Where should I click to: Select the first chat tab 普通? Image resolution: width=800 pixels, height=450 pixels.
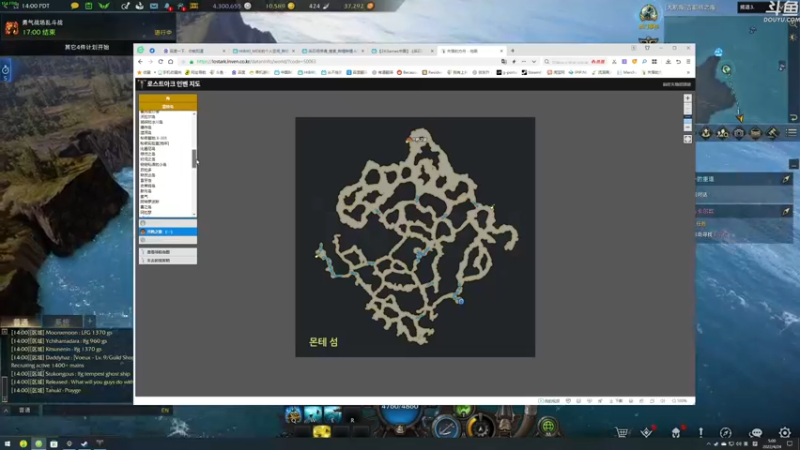coord(20,322)
